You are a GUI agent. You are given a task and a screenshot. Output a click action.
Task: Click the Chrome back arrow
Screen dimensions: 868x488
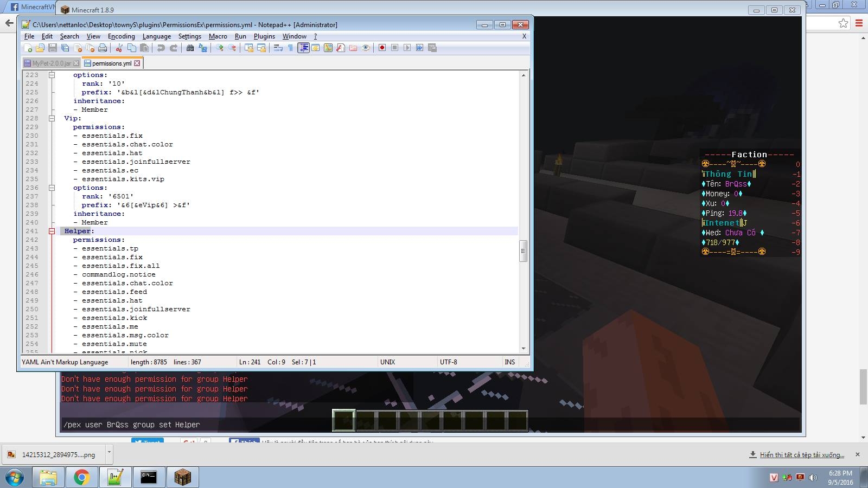(9, 23)
